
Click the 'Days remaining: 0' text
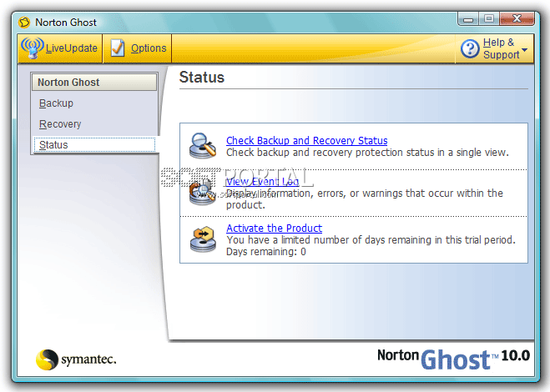tap(266, 252)
